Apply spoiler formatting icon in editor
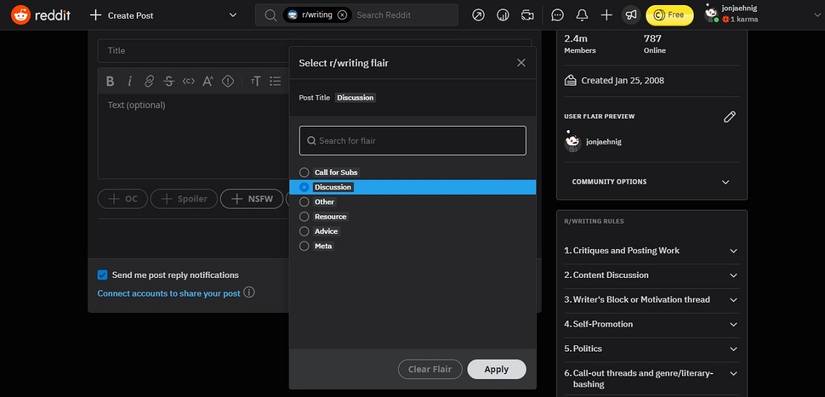 228,81
